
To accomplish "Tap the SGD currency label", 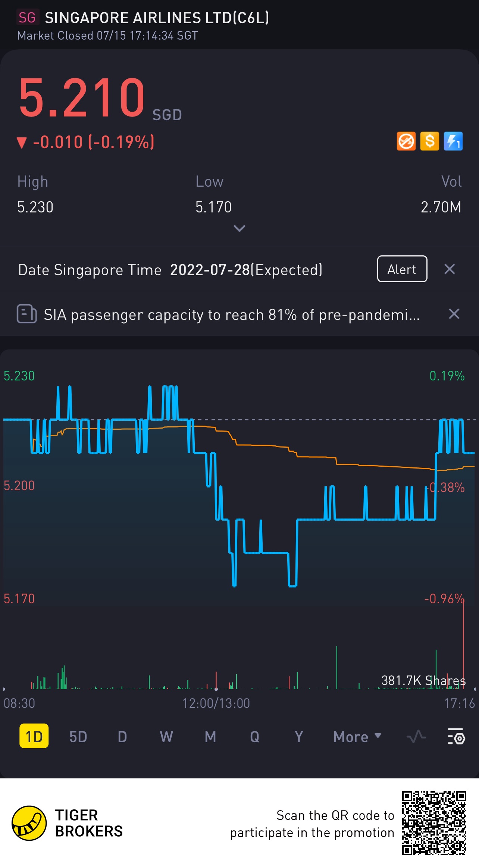I will tap(167, 115).
